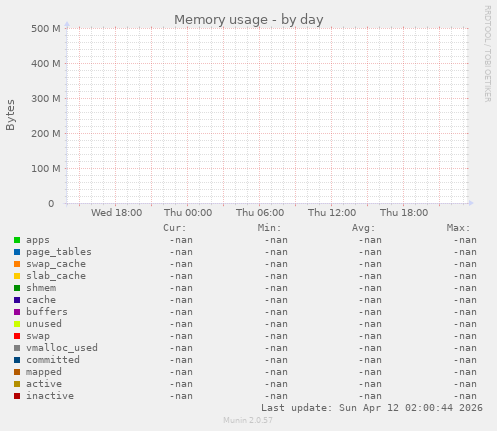Image resolution: width=497 pixels, height=431 pixels.
Task: Click the 'Max:' column header
Action: point(458,228)
